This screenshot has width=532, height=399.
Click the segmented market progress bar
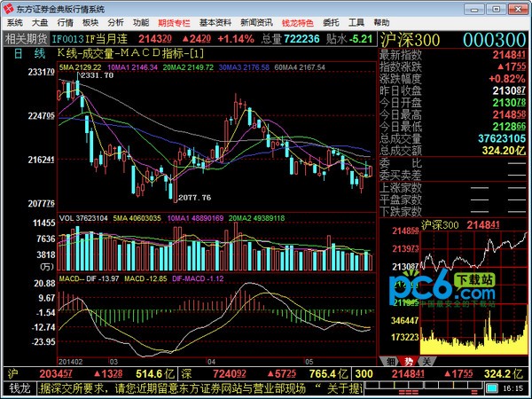[424, 387]
